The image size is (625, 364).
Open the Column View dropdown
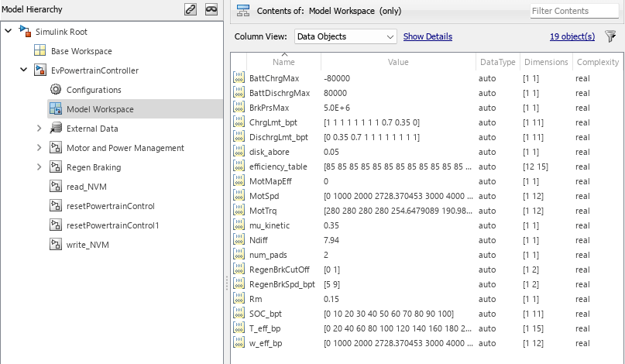(x=345, y=36)
